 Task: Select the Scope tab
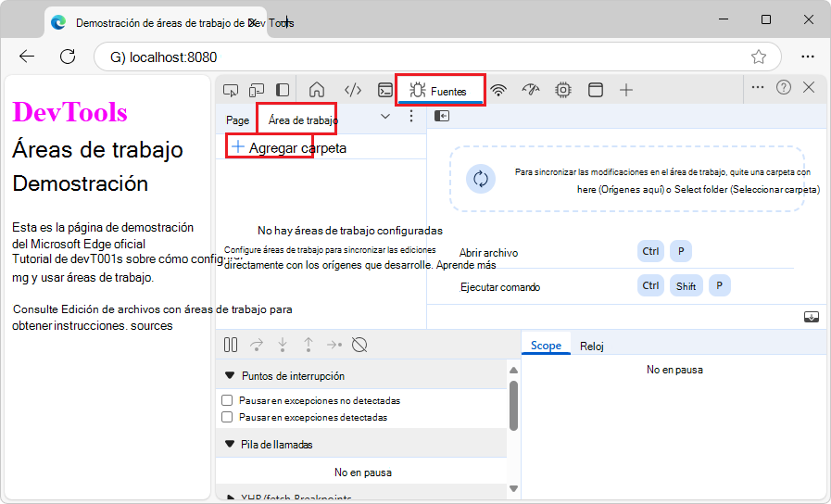[546, 346]
